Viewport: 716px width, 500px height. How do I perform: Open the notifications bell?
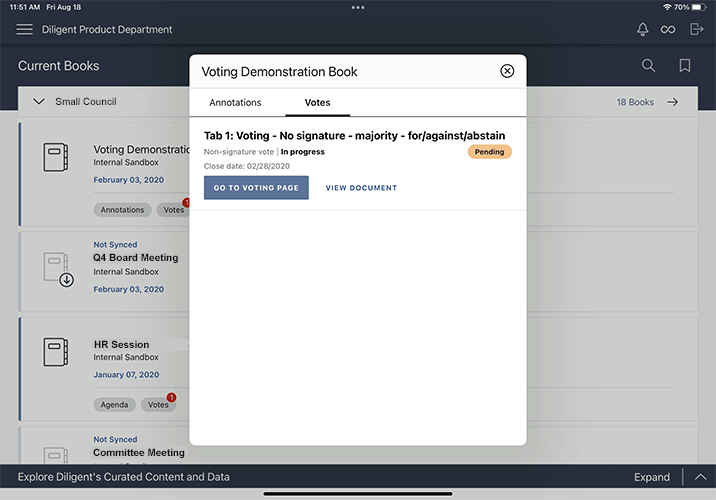(643, 30)
